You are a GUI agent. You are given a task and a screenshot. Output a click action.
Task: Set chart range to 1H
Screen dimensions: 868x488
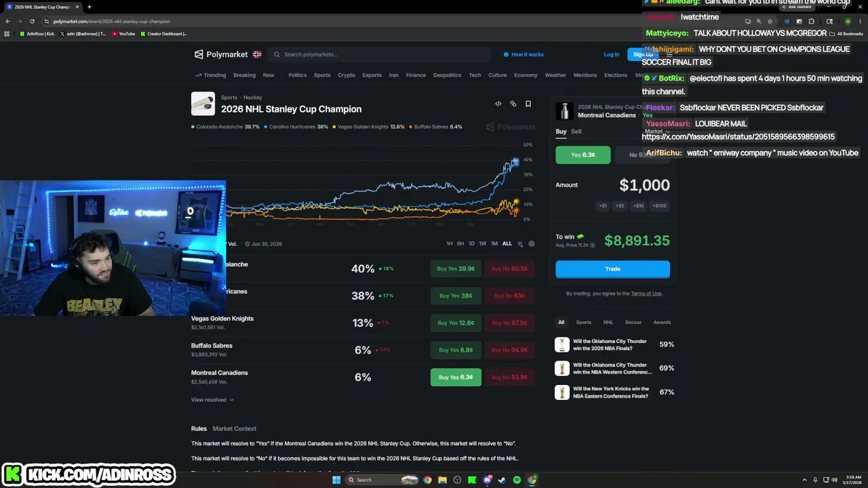point(449,244)
